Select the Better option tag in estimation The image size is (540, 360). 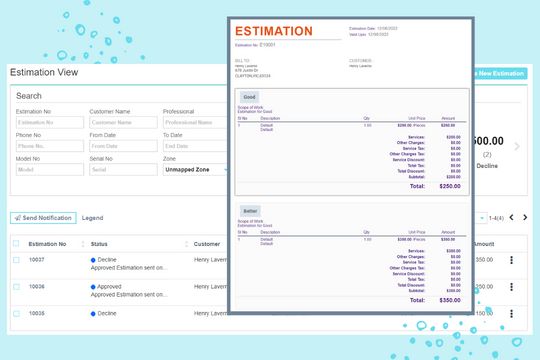click(250, 211)
